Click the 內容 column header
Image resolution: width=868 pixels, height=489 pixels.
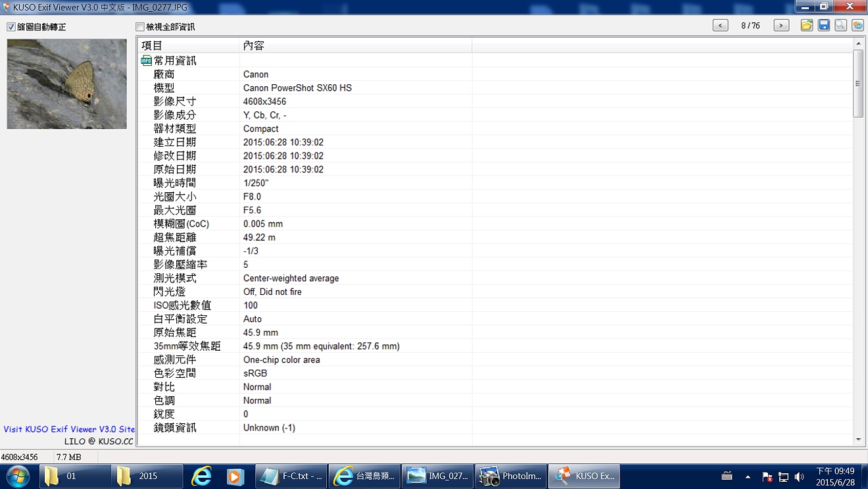356,45
